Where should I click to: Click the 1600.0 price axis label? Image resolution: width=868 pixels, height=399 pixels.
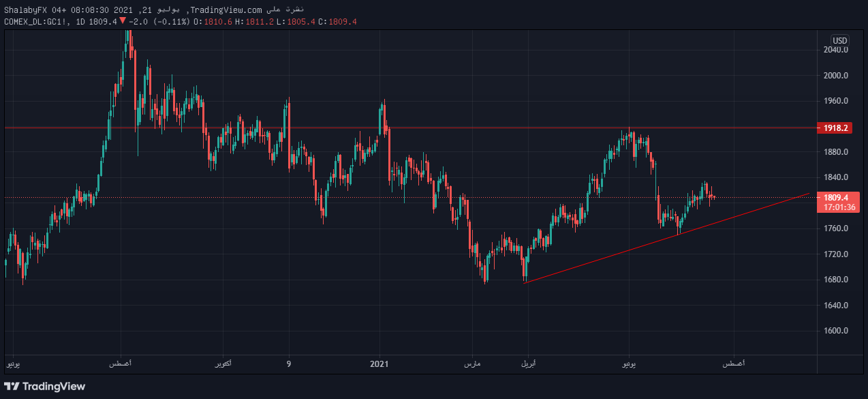coord(836,331)
